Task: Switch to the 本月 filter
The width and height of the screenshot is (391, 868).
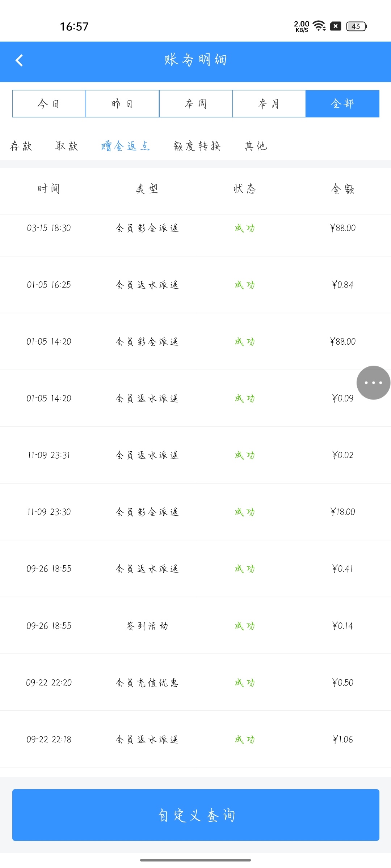Action: click(269, 104)
